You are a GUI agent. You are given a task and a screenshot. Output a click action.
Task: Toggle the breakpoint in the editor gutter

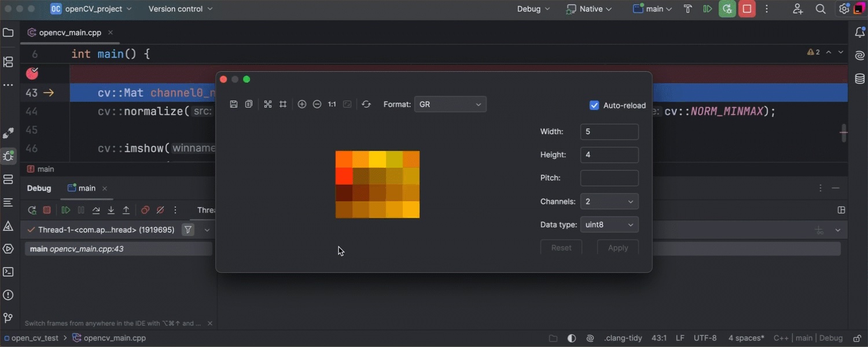tap(32, 73)
